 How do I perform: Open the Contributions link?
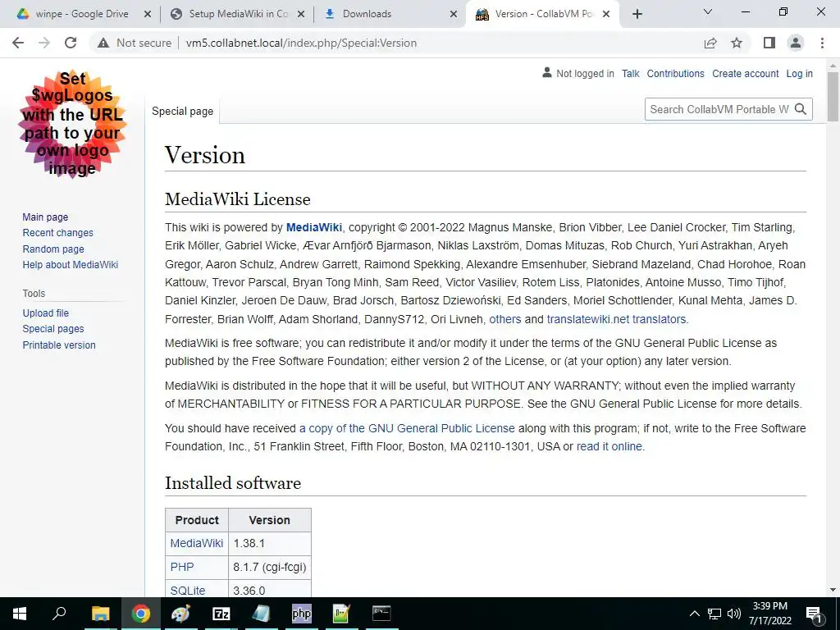tap(675, 74)
